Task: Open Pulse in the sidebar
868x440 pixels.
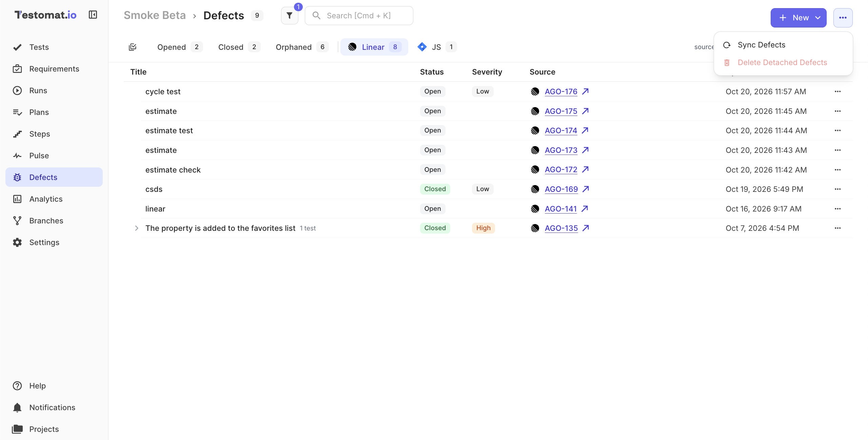Action: tap(54, 156)
